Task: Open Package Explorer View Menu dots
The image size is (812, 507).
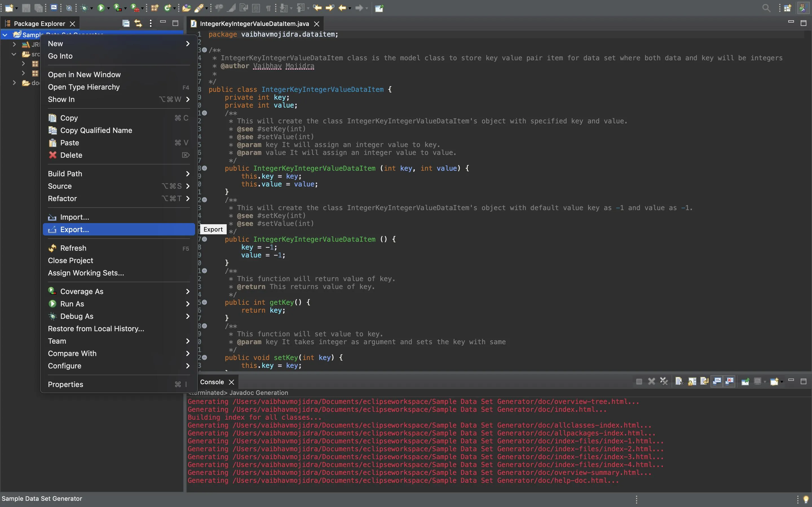Action: click(x=151, y=23)
